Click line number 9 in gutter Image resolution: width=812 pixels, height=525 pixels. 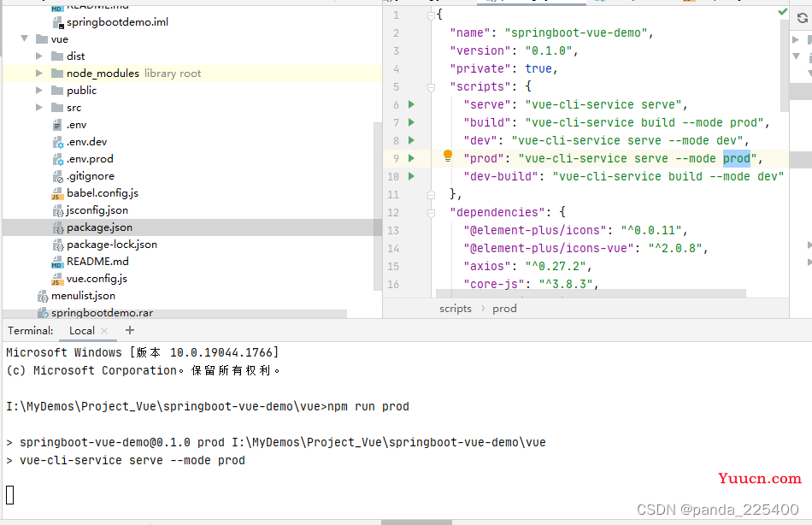pyautogui.click(x=396, y=158)
